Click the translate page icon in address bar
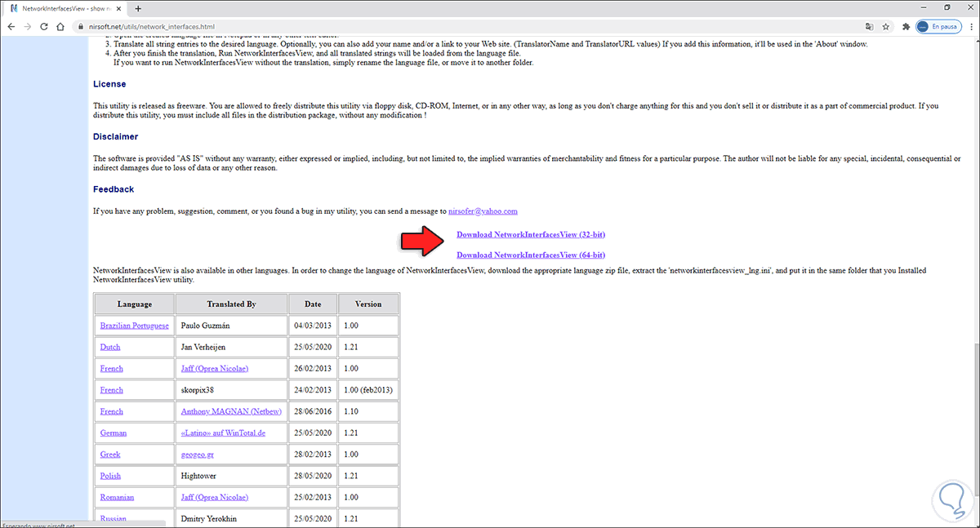 [869, 26]
